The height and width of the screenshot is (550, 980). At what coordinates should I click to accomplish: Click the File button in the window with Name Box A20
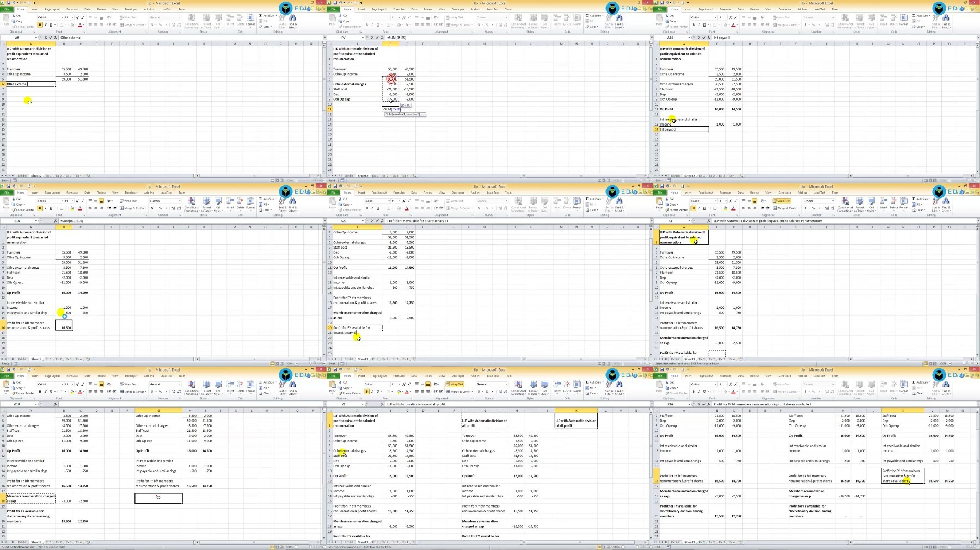tap(333, 193)
